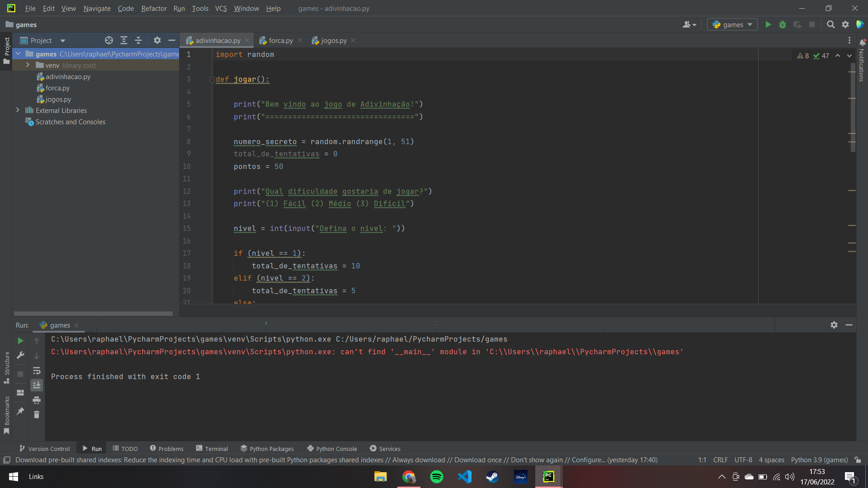The image size is (868, 488).
Task: Change CRLF line separator in status bar
Action: tap(720, 460)
